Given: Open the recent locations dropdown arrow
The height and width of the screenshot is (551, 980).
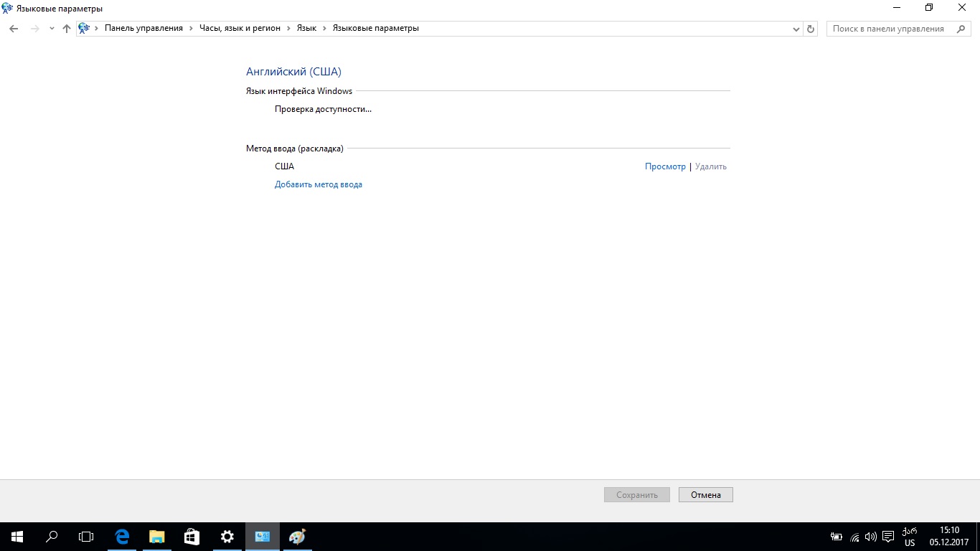Looking at the screenshot, I should point(52,29).
